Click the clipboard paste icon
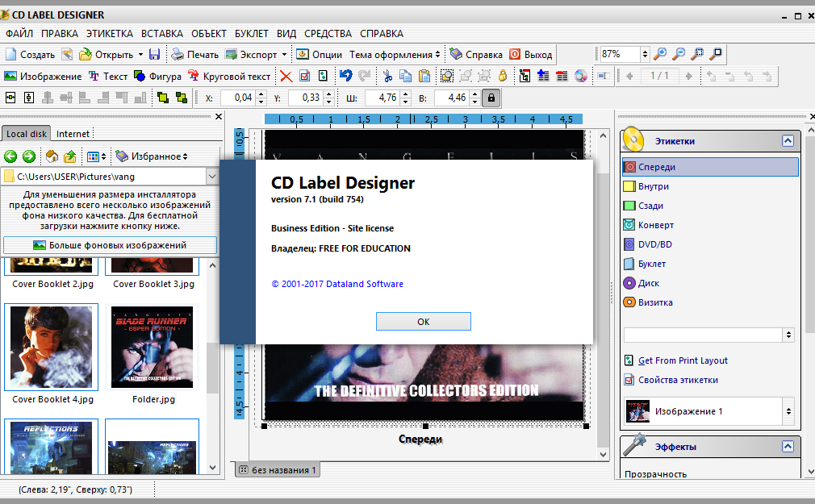 [424, 77]
